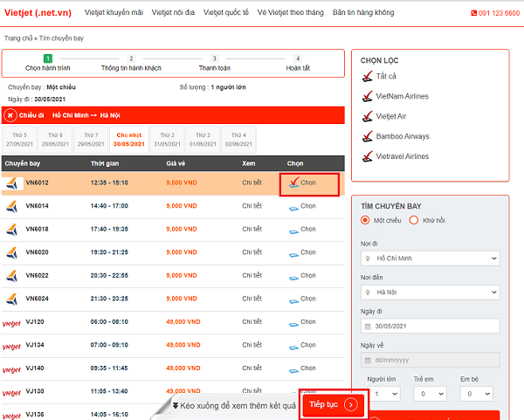Click the calendar icon in Ngày về field
Image resolution: width=524 pixels, height=420 pixels.
pos(368,361)
